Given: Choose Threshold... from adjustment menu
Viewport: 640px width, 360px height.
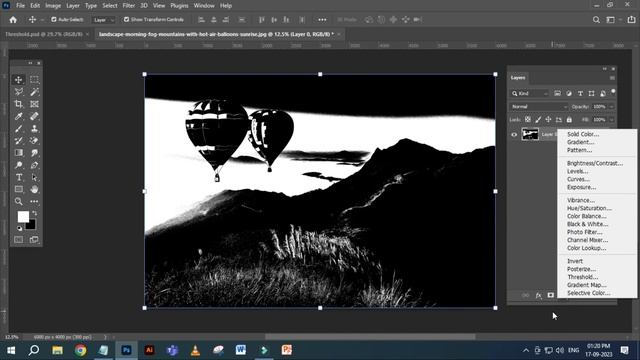Looking at the screenshot, I should coord(582,277).
